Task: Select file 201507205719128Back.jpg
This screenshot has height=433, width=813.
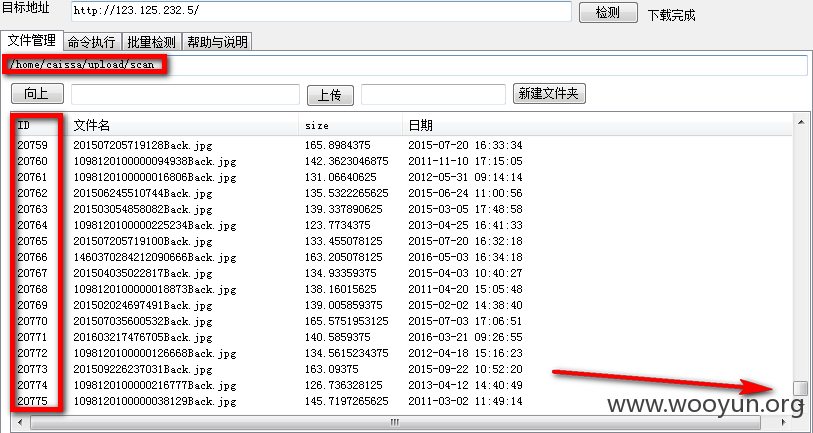Action: coord(143,145)
